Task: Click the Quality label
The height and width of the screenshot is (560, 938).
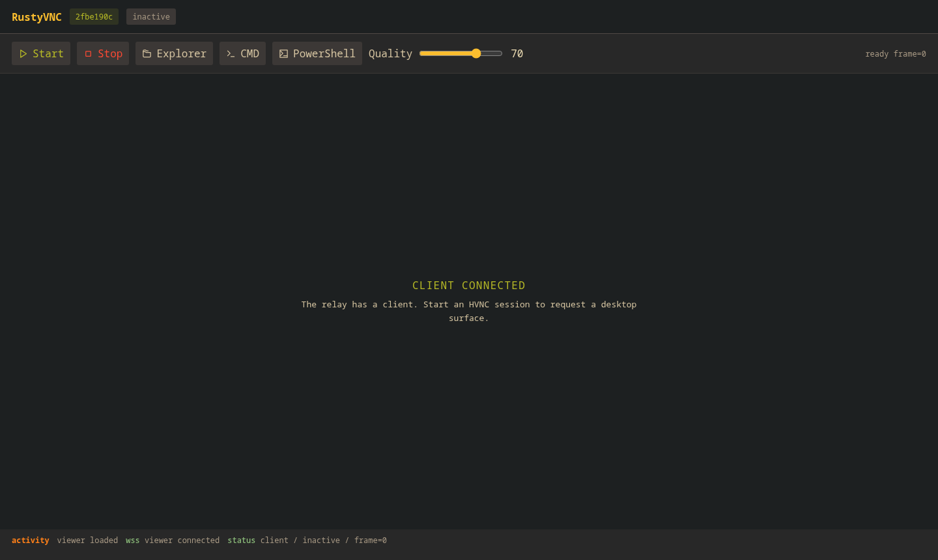Action: (x=390, y=53)
